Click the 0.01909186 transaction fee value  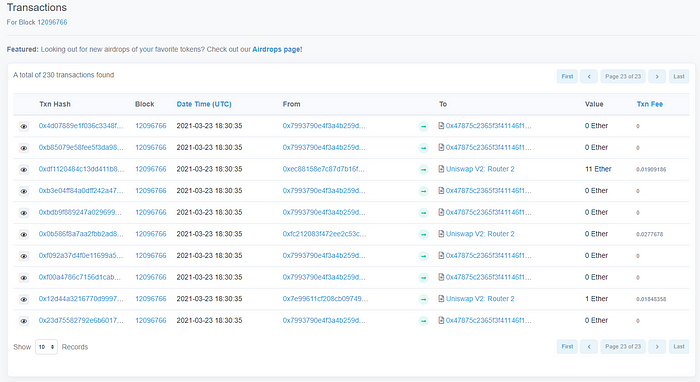click(x=651, y=170)
